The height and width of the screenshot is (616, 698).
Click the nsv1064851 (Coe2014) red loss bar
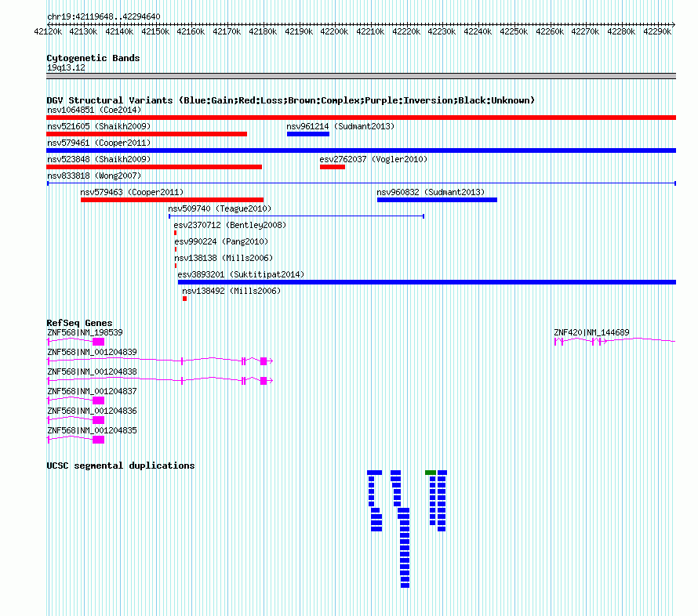[x=361, y=118]
